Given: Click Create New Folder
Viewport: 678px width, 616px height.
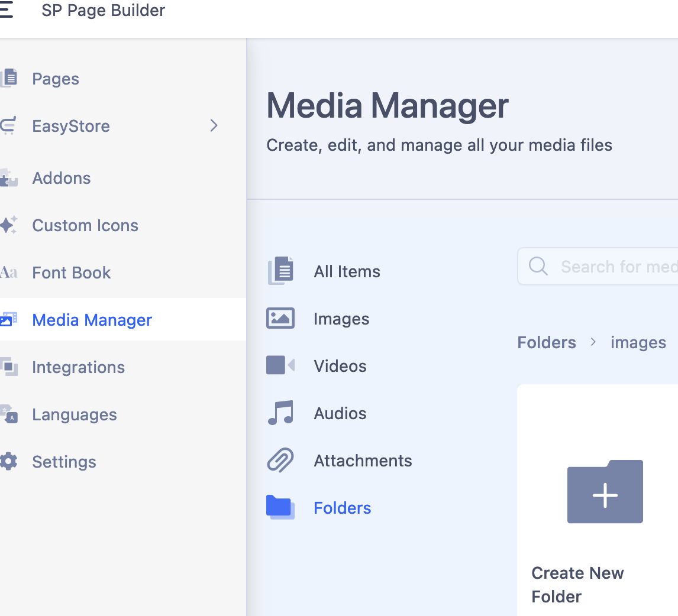Looking at the screenshot, I should pos(605,492).
